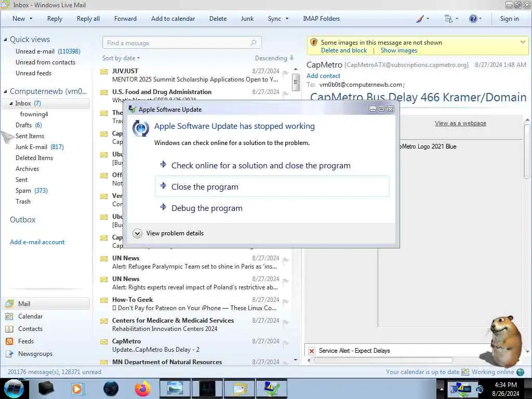Switch to Contacts section
This screenshot has height=399, width=532.
click(x=30, y=329)
